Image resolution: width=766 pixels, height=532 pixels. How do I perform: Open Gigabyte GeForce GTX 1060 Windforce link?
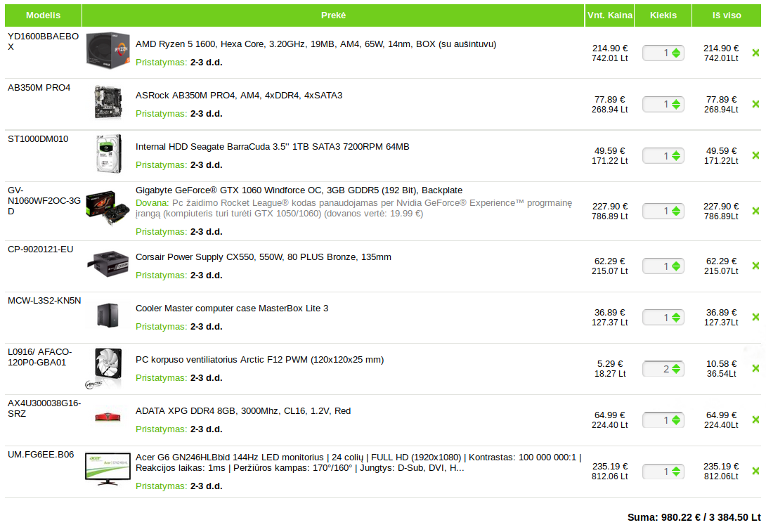(x=299, y=190)
